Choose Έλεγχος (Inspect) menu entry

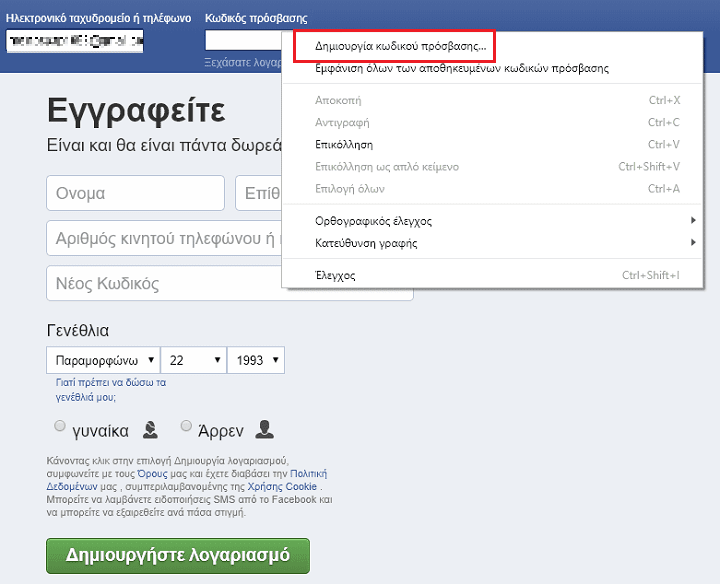click(x=493, y=275)
